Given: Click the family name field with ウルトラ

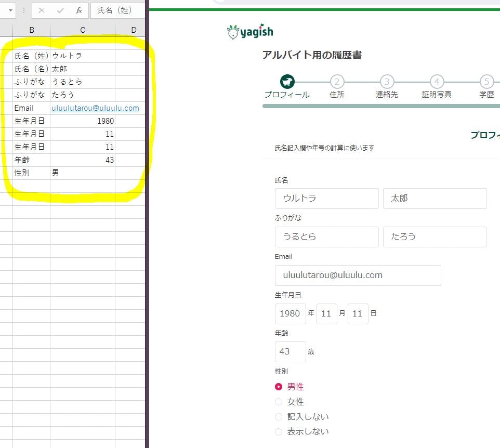Looking at the screenshot, I should [x=326, y=199].
